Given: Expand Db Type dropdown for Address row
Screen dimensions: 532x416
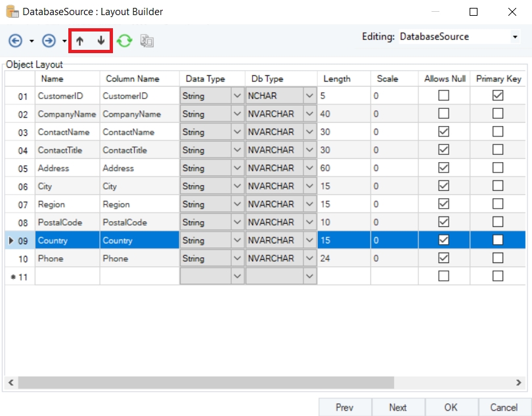Looking at the screenshot, I should 309,168.
